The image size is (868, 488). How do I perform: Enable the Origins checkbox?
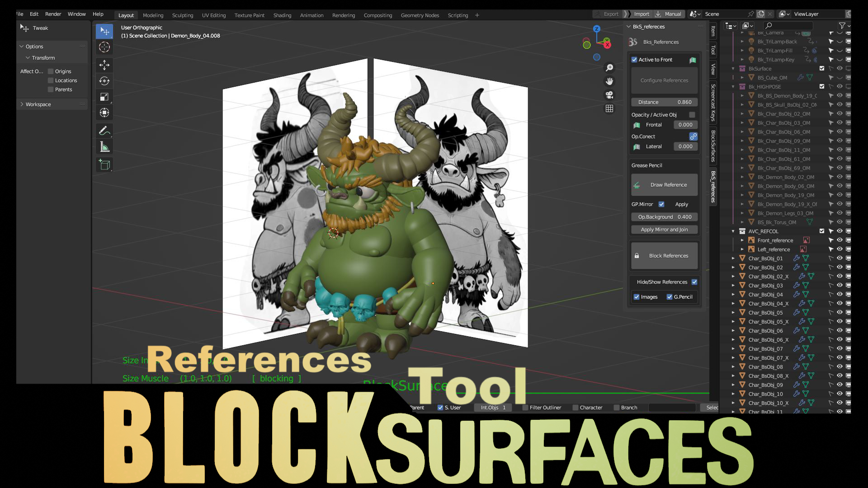[51, 71]
